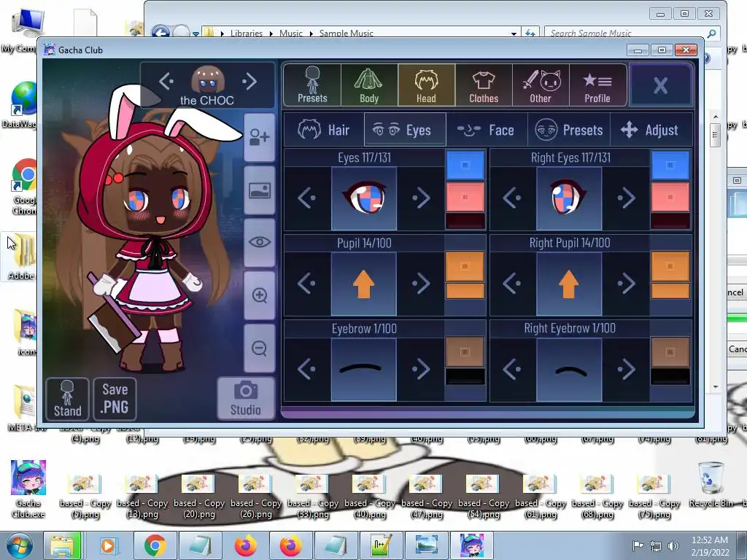Open the Presets category tab
The height and width of the screenshot is (560, 747).
tap(312, 85)
